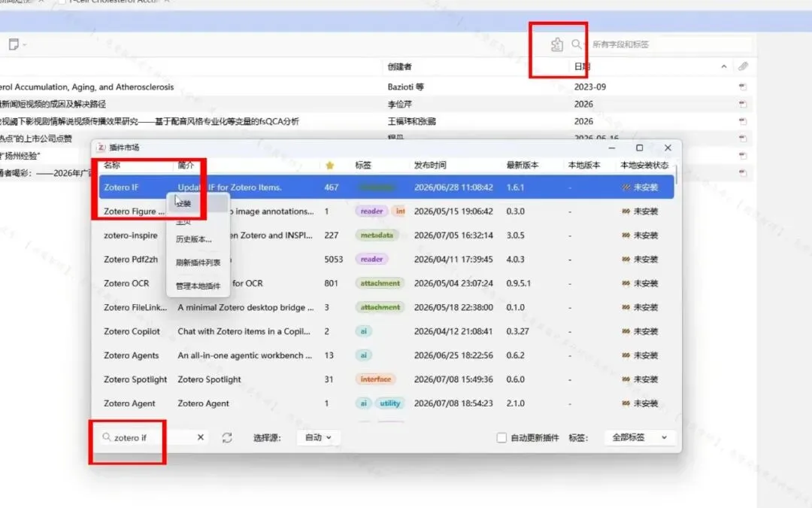Toggle the 自动更新插件 checkbox

501,437
